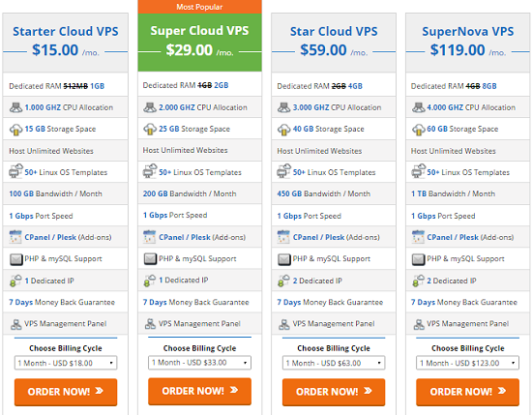
Task: Click VPS Management Panel icon in Starter plan
Action: click(x=15, y=324)
